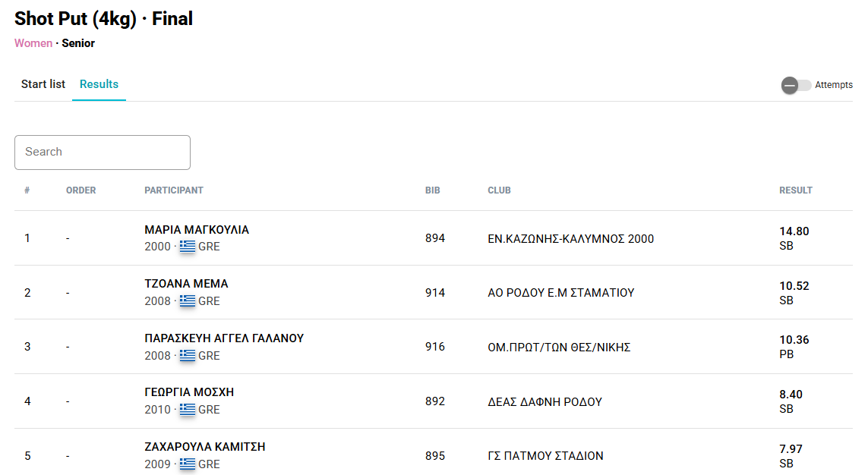Open ΓΕΩΡΓΙΑ ΜΟΣΧΗ participant profile
This screenshot has height=475, width=868.
pyautogui.click(x=189, y=392)
